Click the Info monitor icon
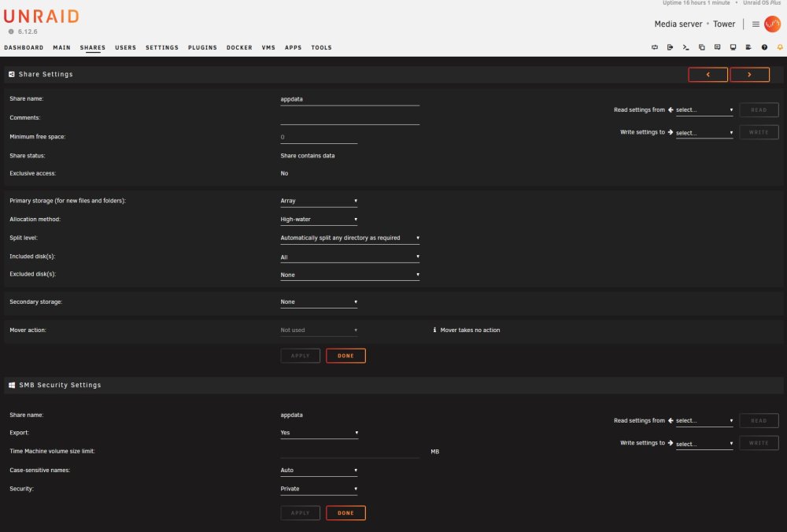Viewport: 787px width, 532px height. [x=733, y=47]
